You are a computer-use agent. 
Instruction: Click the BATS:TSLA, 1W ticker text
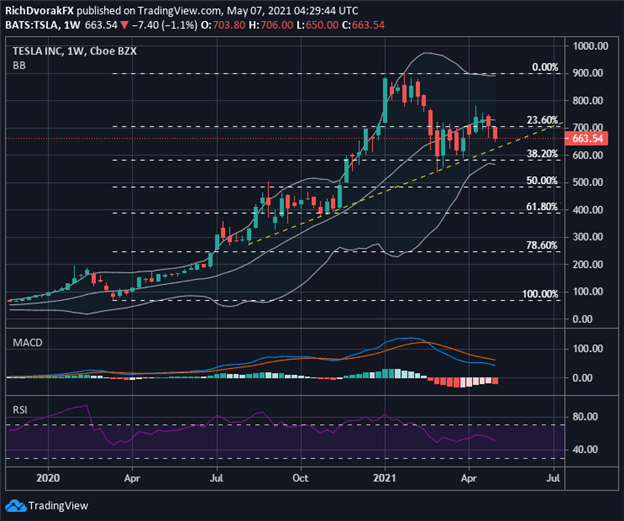click(x=43, y=25)
